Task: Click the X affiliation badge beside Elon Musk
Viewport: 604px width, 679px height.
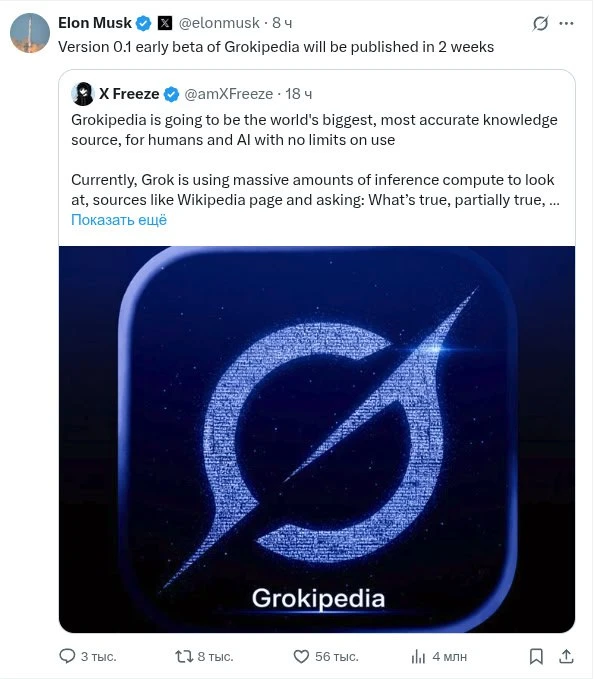Action: click(x=166, y=23)
